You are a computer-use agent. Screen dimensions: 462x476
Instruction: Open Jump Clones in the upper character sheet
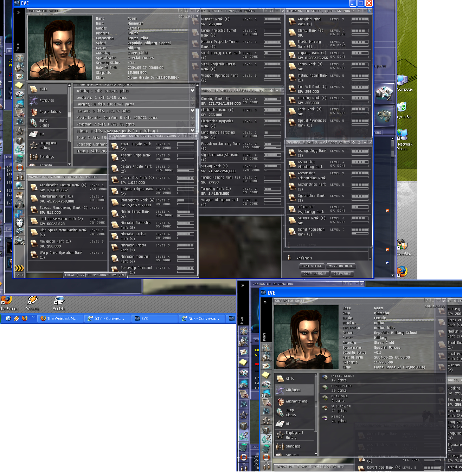pyautogui.click(x=48, y=123)
